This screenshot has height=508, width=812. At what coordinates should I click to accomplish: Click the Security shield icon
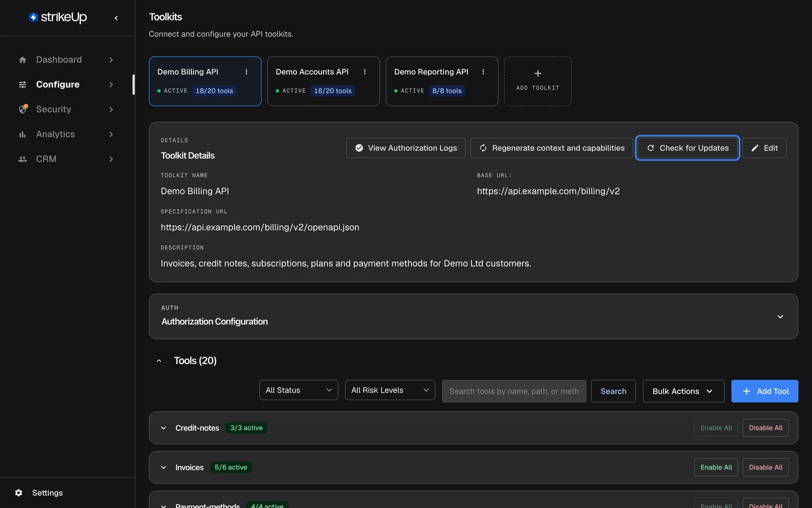[x=23, y=109]
